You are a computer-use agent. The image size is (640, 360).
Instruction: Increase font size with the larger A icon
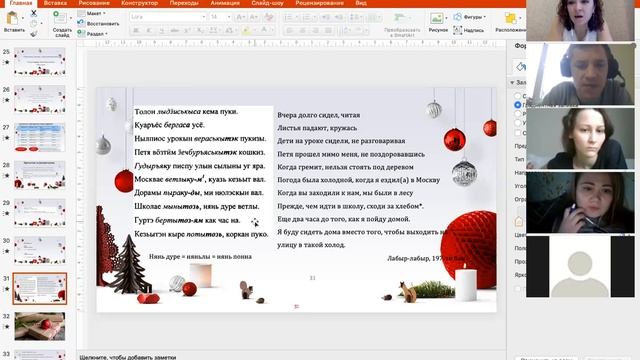tap(241, 17)
